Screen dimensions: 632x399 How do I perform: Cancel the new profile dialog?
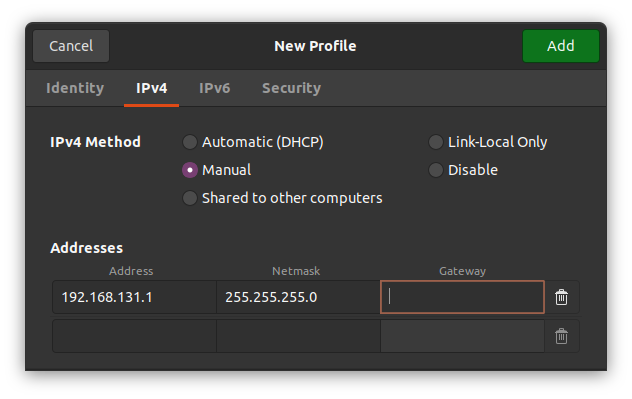(x=71, y=46)
